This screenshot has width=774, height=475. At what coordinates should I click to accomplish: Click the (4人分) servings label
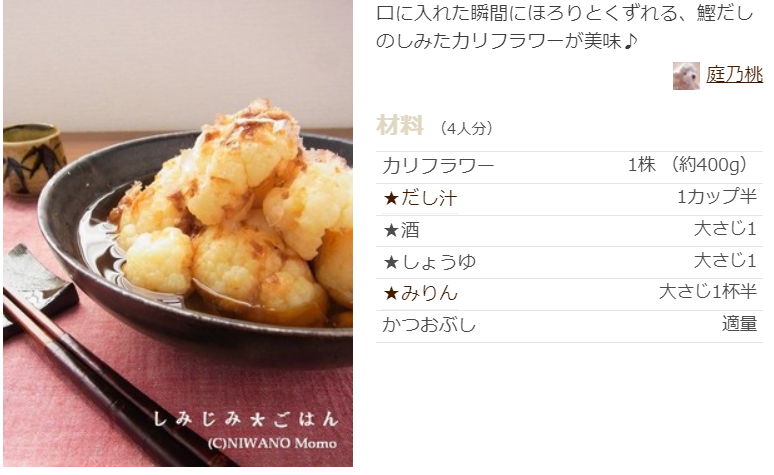[466, 128]
